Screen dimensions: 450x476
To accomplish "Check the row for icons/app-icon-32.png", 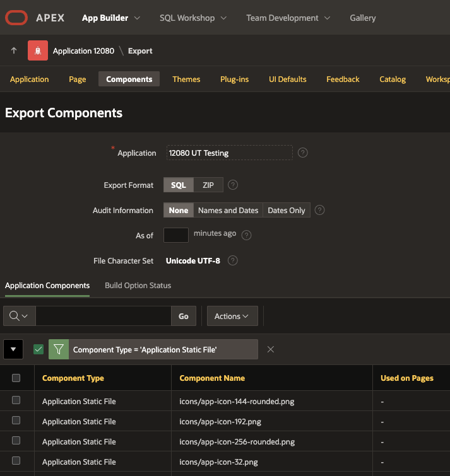I will point(16,461).
